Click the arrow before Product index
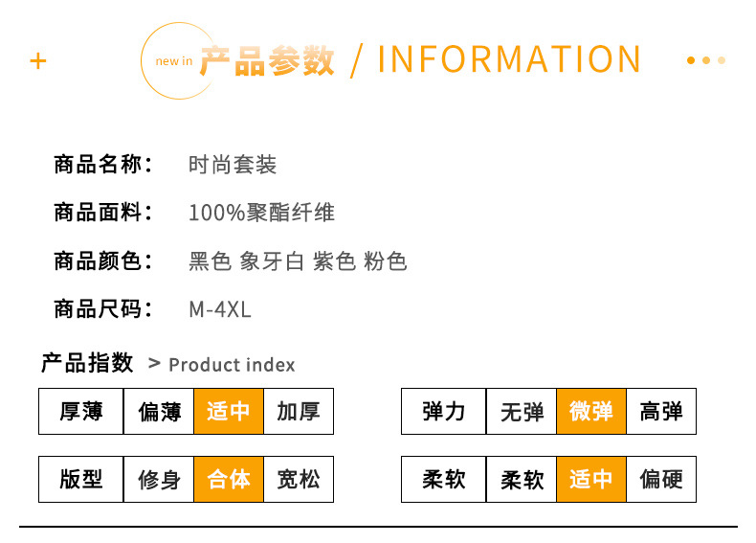The width and height of the screenshot is (756, 543). coord(155,364)
